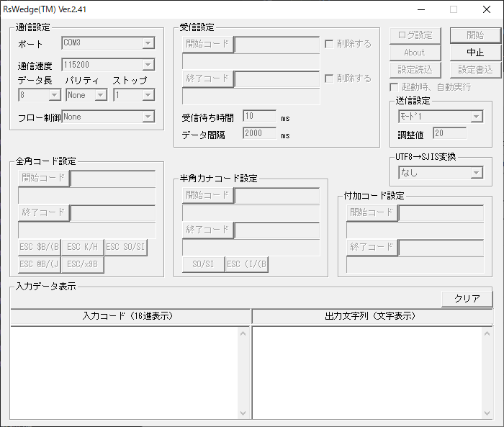Click 開始コード button in 受信設定

[x=207, y=44]
